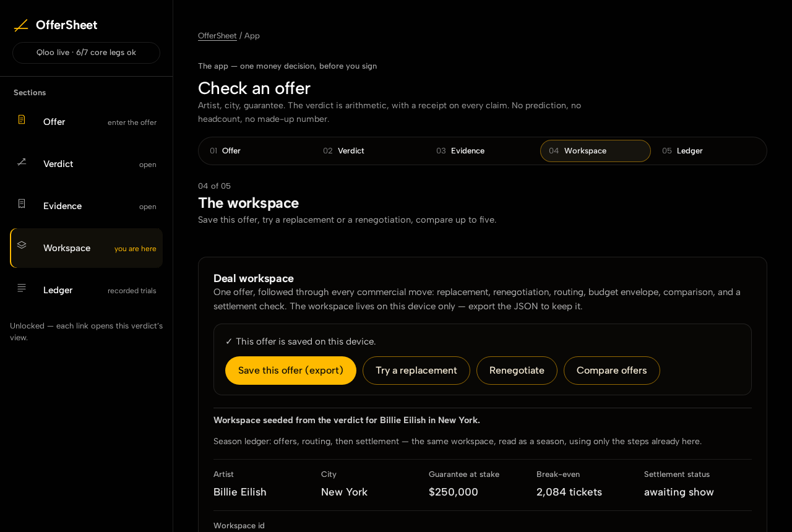This screenshot has width=792, height=532.
Task: Click Save this offer (export) button
Action: pyautogui.click(x=291, y=371)
